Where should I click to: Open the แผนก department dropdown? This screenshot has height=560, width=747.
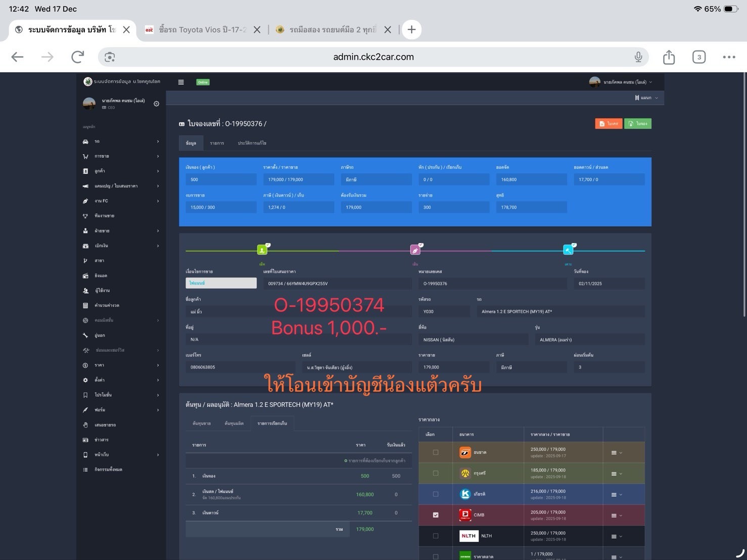point(646,98)
